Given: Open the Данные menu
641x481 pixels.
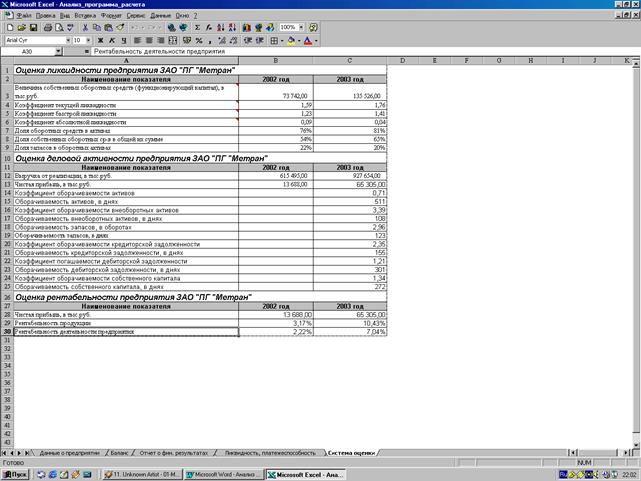Looking at the screenshot, I should pyautogui.click(x=160, y=16).
